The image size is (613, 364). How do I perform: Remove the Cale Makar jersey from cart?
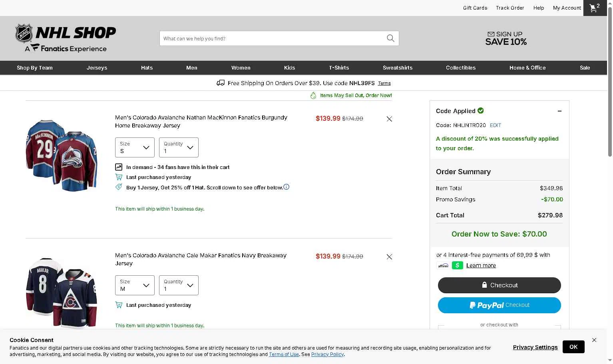(x=389, y=257)
